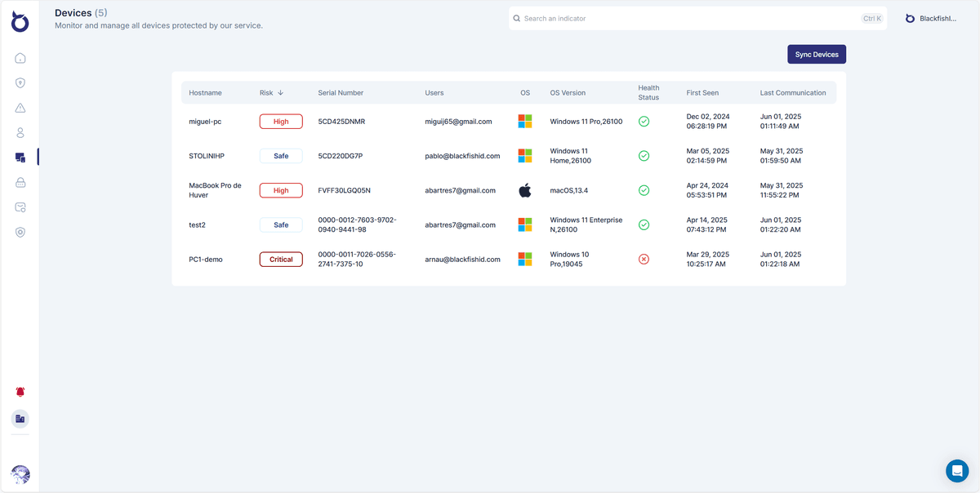Click user pablo@blackfishid.com
The height and width of the screenshot is (493, 980).
462,156
